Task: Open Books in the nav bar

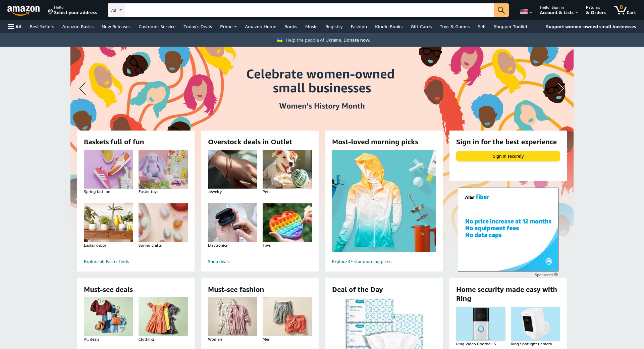Action: [x=291, y=27]
